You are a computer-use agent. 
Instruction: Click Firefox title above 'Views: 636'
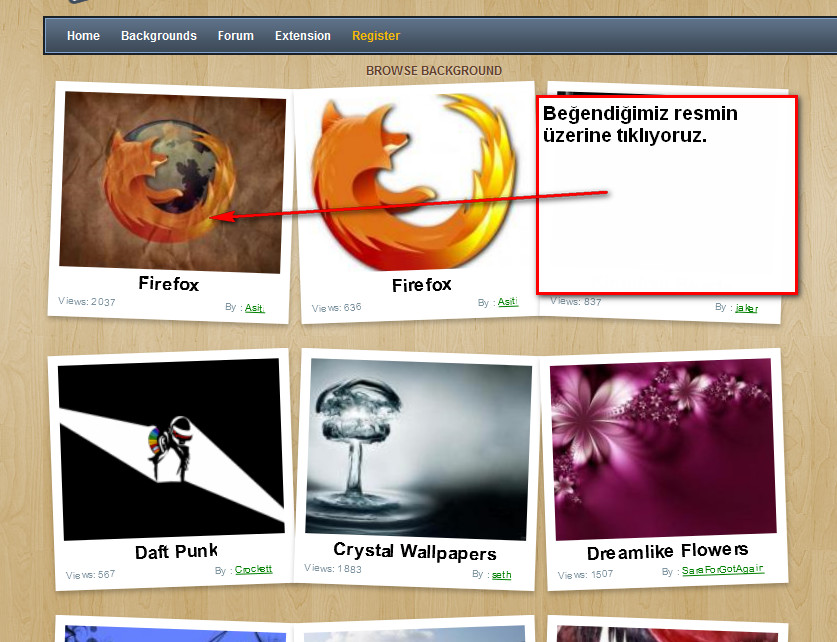point(422,285)
